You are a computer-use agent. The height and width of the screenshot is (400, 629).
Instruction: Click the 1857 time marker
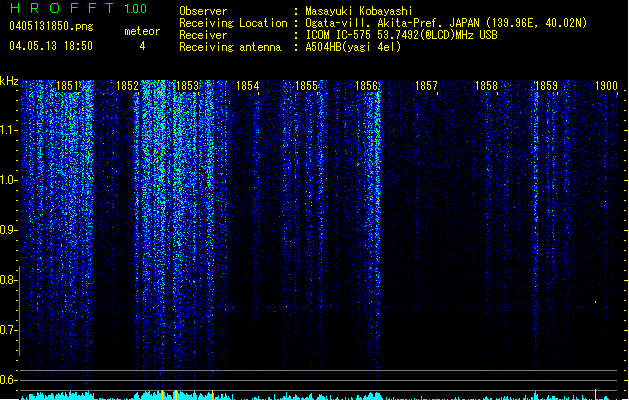pyautogui.click(x=426, y=86)
